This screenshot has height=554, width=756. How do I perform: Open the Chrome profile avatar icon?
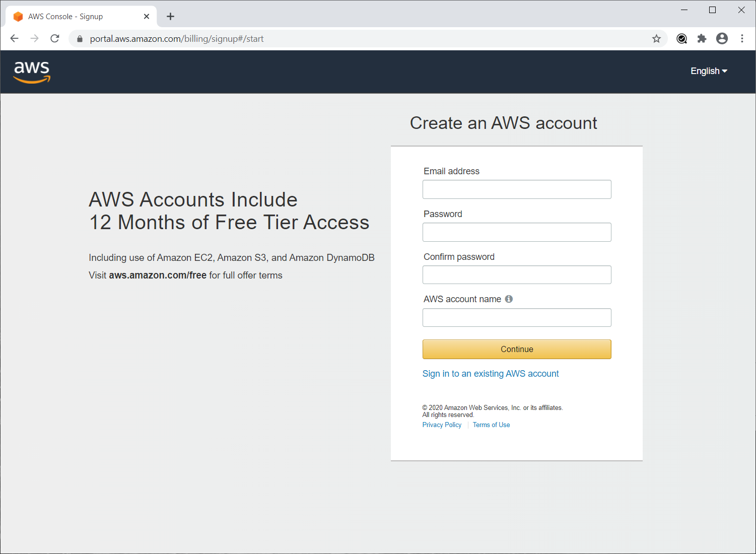point(722,39)
